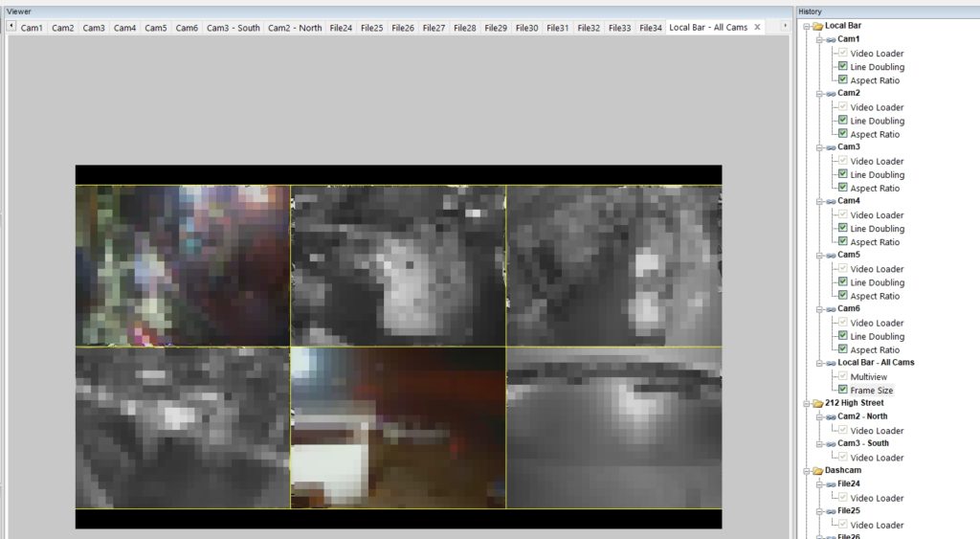Select 'Line Doubling' filter under Cam4
980x539 pixels.
[x=877, y=229]
